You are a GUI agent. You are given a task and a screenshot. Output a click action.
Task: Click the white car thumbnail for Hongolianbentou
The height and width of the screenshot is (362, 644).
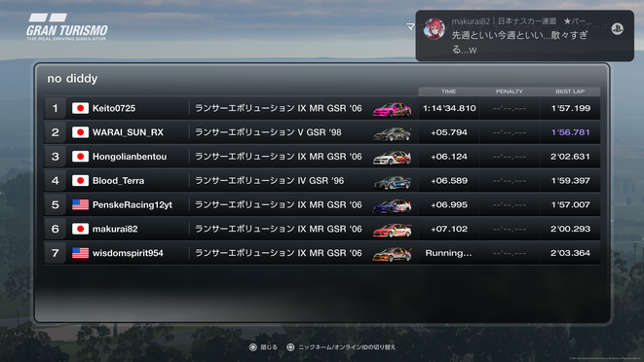tap(393, 158)
